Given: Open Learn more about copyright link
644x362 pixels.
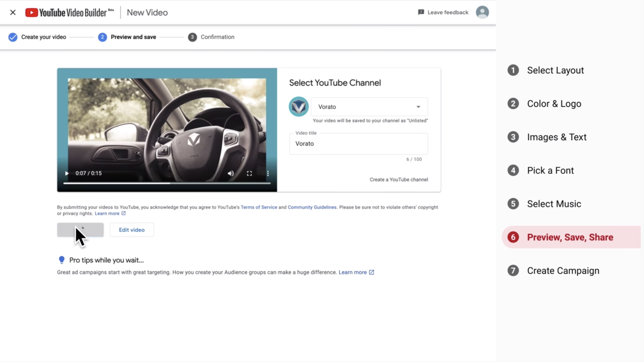Looking at the screenshot, I should (x=110, y=213).
